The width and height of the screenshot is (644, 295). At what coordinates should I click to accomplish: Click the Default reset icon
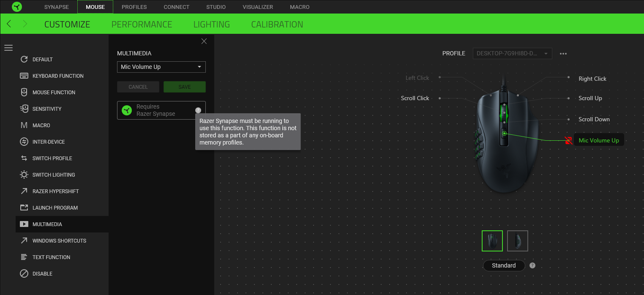(24, 59)
